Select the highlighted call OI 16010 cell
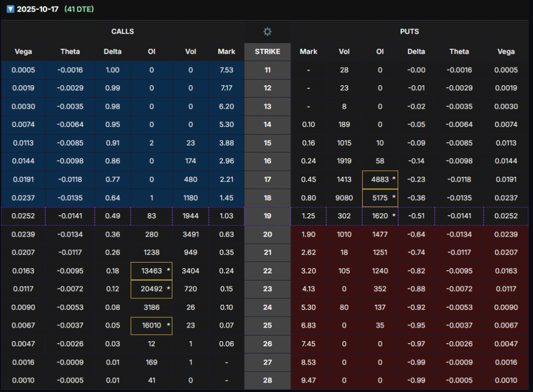Screen dimensions: 533x392 [x=151, y=326]
